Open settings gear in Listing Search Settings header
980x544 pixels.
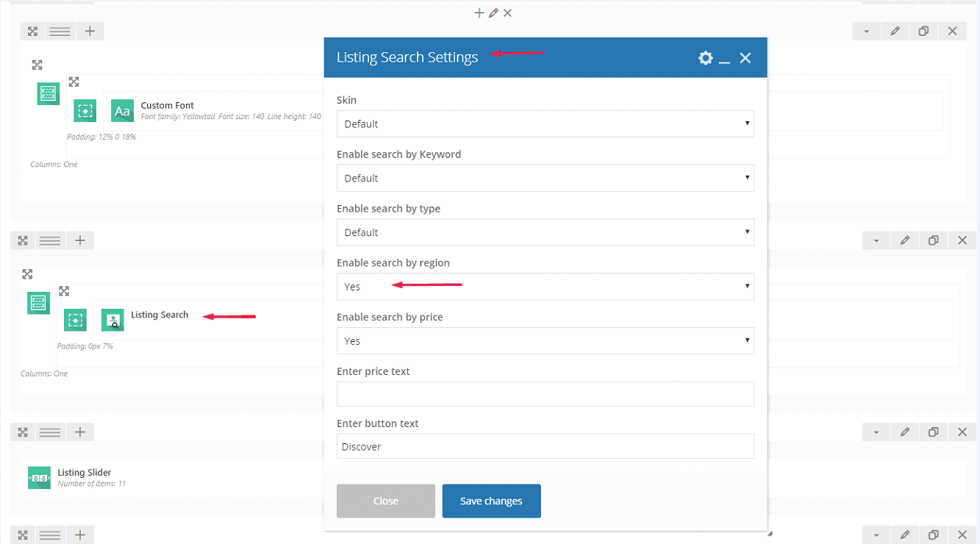705,58
